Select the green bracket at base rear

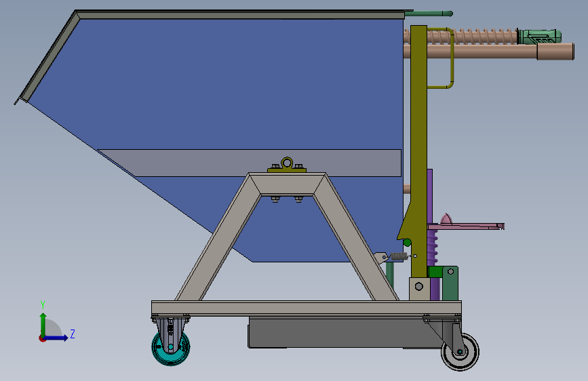pyautogui.click(x=450, y=283)
